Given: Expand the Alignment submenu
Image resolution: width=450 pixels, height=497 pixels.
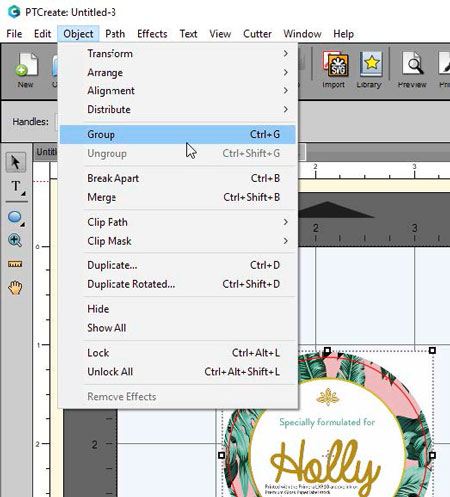Looking at the screenshot, I should pos(177,91).
